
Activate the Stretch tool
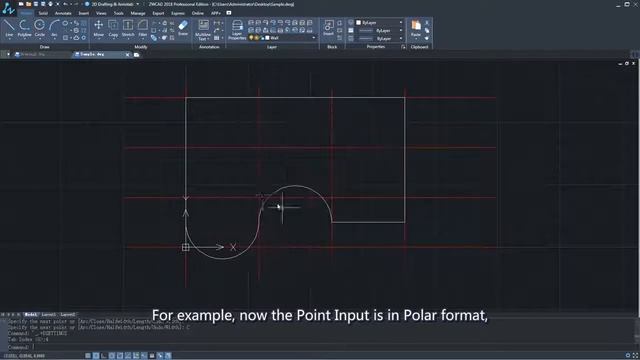(128, 29)
